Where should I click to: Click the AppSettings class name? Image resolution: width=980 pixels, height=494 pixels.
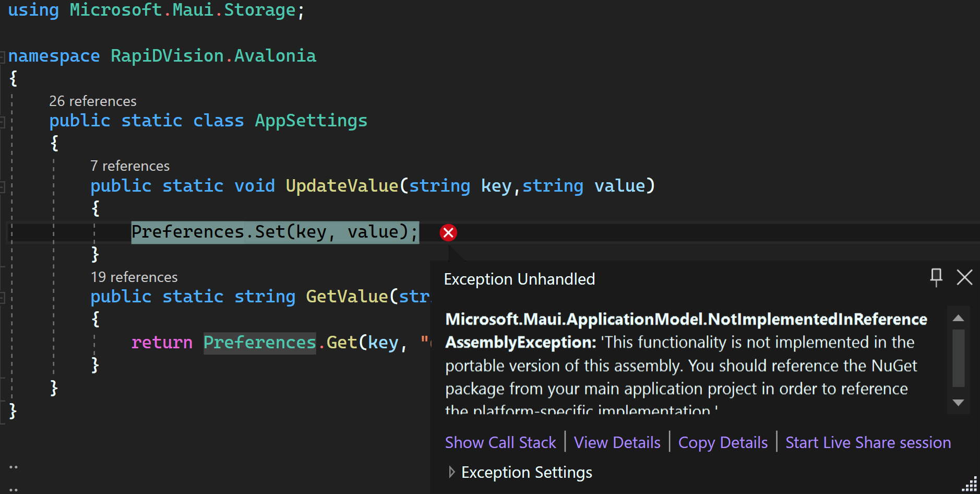[x=311, y=121]
